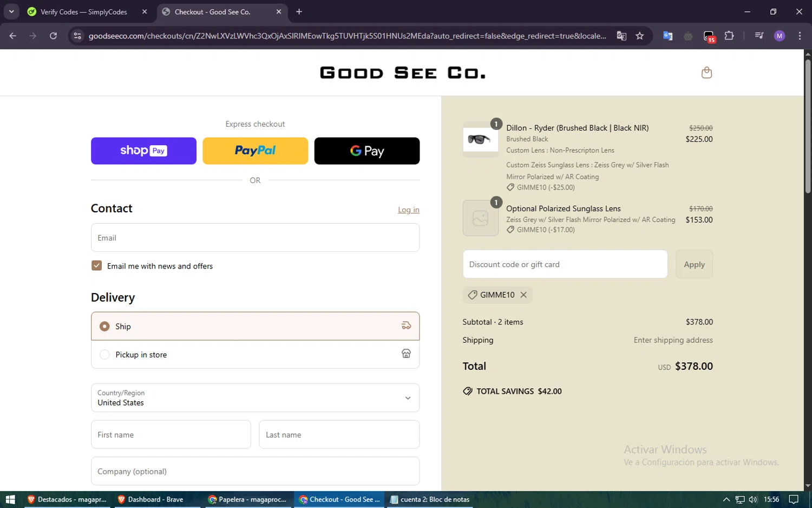The height and width of the screenshot is (508, 812).
Task: Apply the discount code
Action: click(694, 264)
